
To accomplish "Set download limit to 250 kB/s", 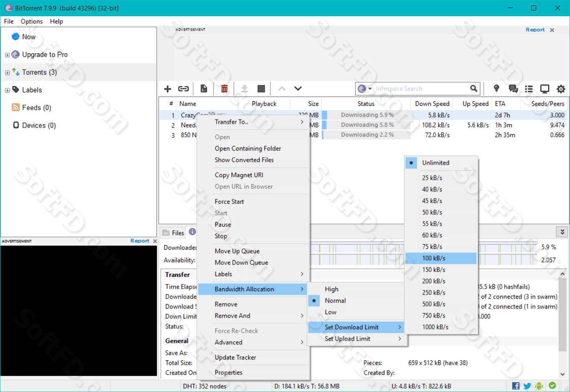I will (441, 292).
